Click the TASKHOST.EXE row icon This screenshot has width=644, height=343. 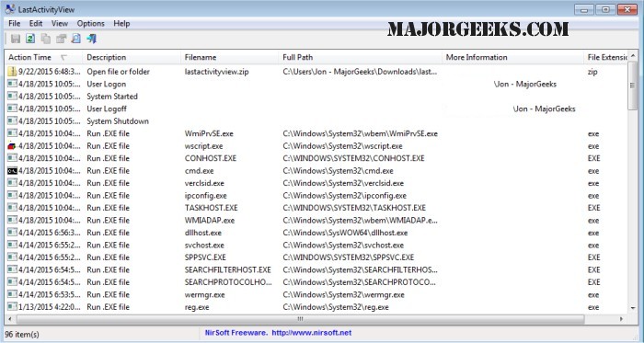(x=12, y=208)
